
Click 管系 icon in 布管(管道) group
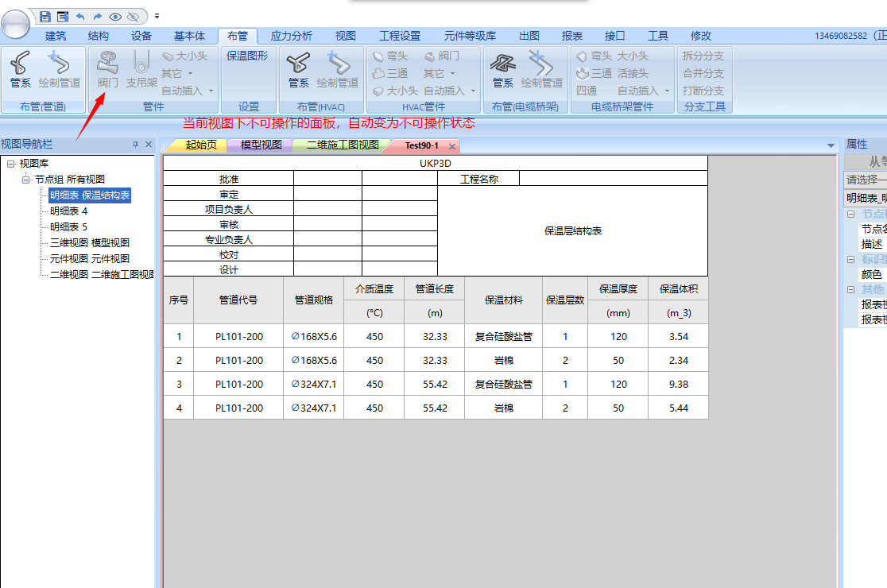pyautogui.click(x=21, y=69)
